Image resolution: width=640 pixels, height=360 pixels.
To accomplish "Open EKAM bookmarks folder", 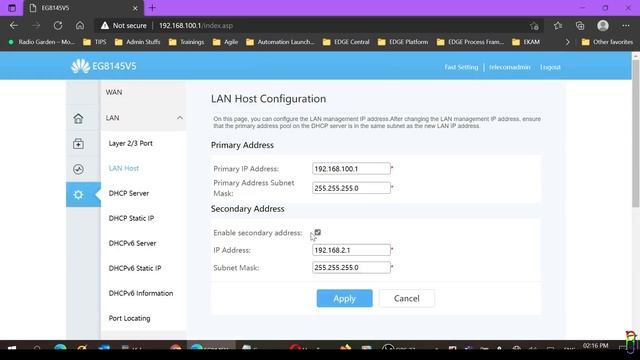I will pos(527,42).
